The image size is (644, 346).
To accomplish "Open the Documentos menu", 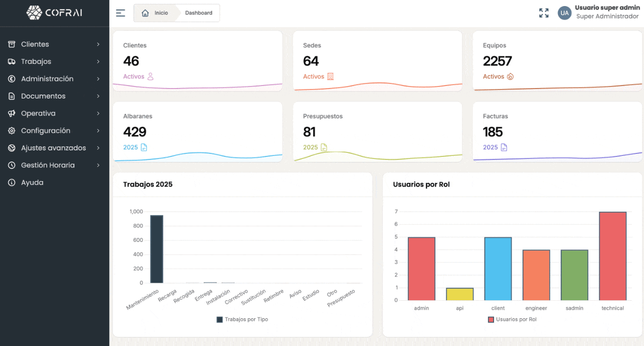I will (x=43, y=96).
